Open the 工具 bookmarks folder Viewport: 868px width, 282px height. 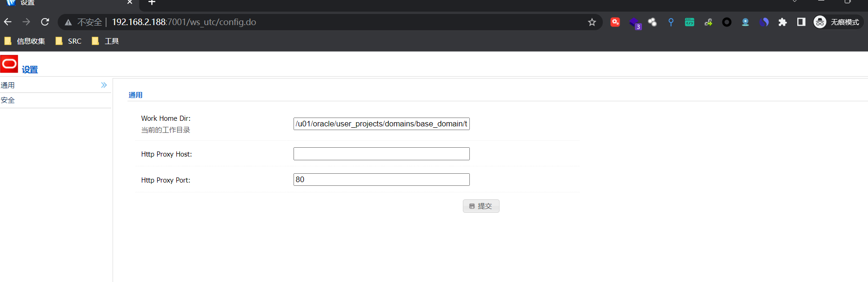105,41
